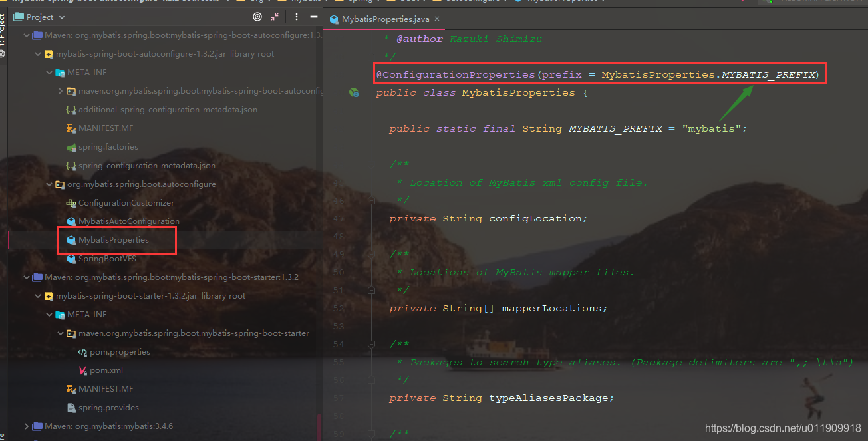
Task: Click ConfigurationCustomizer interface icon
Action: coord(71,202)
